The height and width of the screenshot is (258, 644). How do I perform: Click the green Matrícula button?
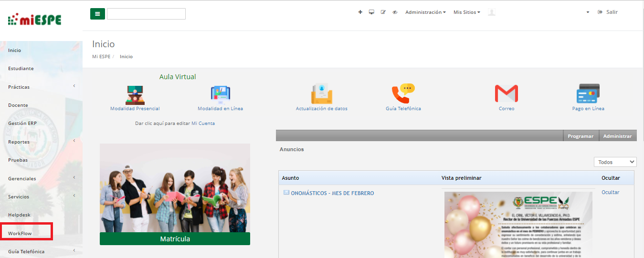[x=175, y=239]
